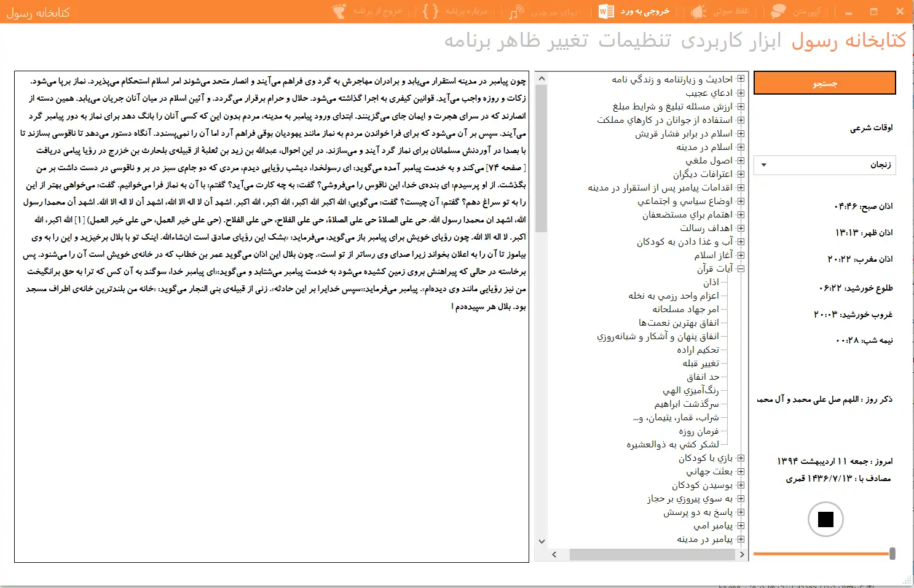Click tree scrollbar up arrow
The image size is (914, 588).
click(x=541, y=78)
